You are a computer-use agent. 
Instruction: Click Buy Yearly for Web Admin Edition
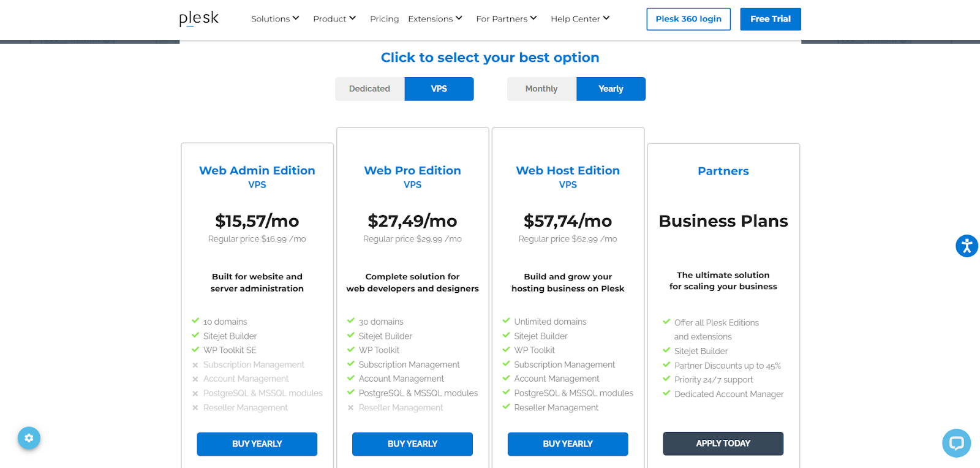pos(257,444)
